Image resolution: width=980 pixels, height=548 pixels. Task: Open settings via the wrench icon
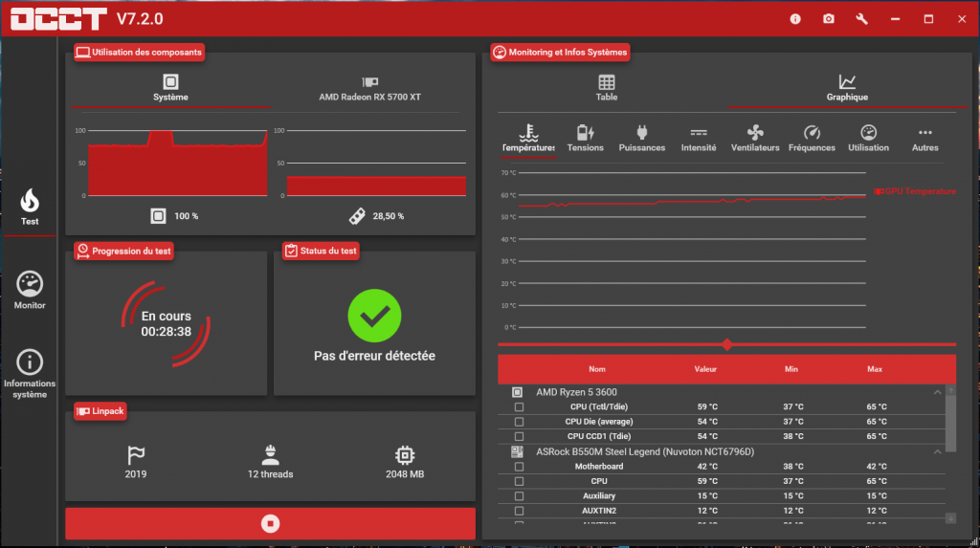862,19
